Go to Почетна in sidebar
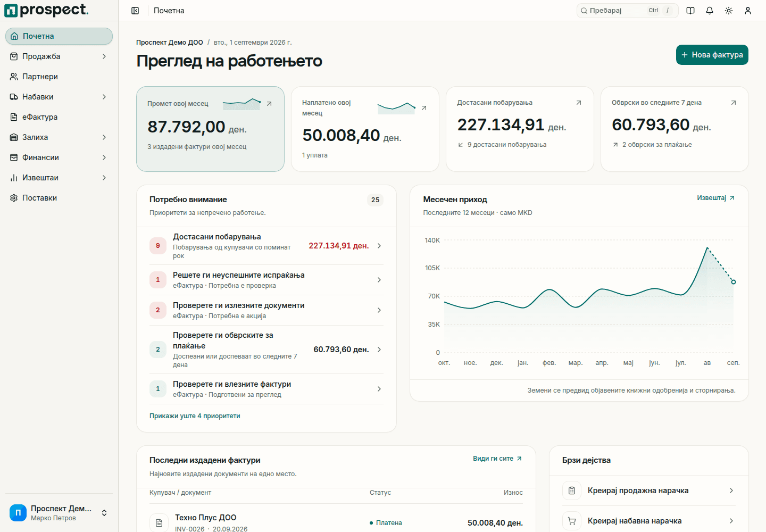766x532 pixels. coord(59,36)
